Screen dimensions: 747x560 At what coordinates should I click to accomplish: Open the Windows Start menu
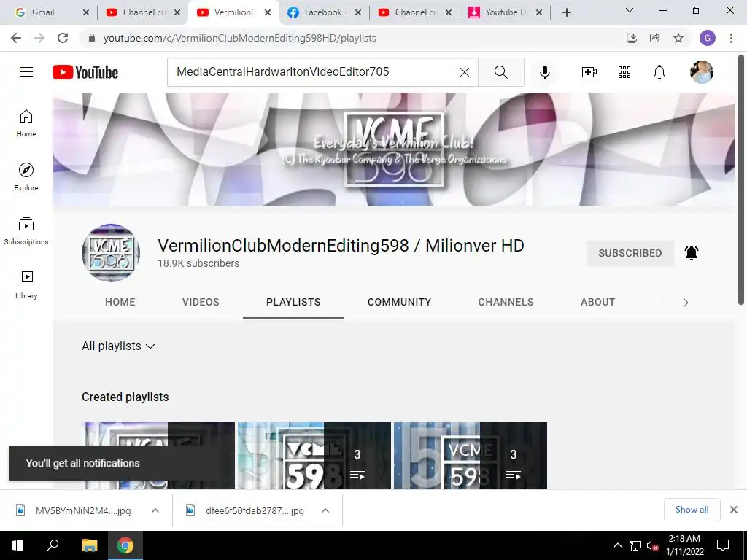click(x=18, y=545)
